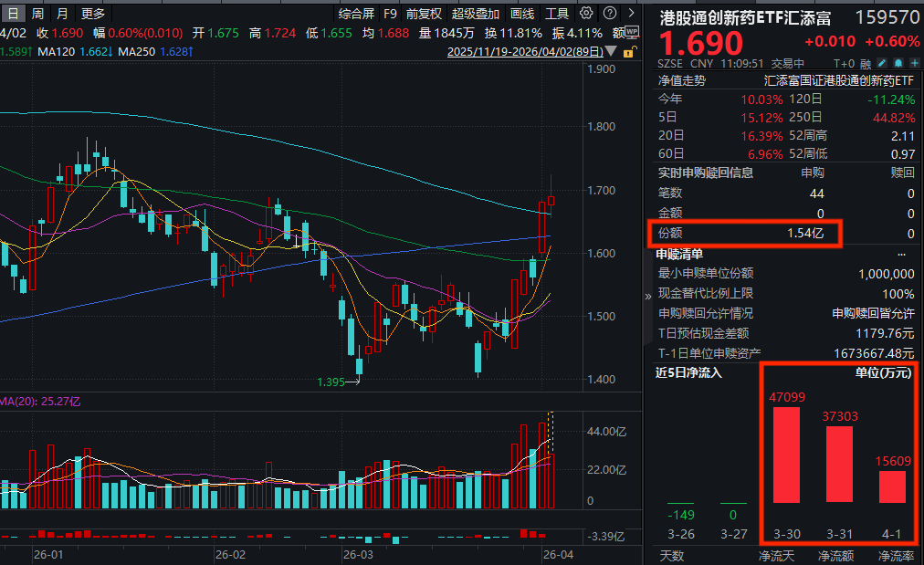Open the 工具 tools menu icon
The height and width of the screenshot is (565, 924).
(557, 13)
